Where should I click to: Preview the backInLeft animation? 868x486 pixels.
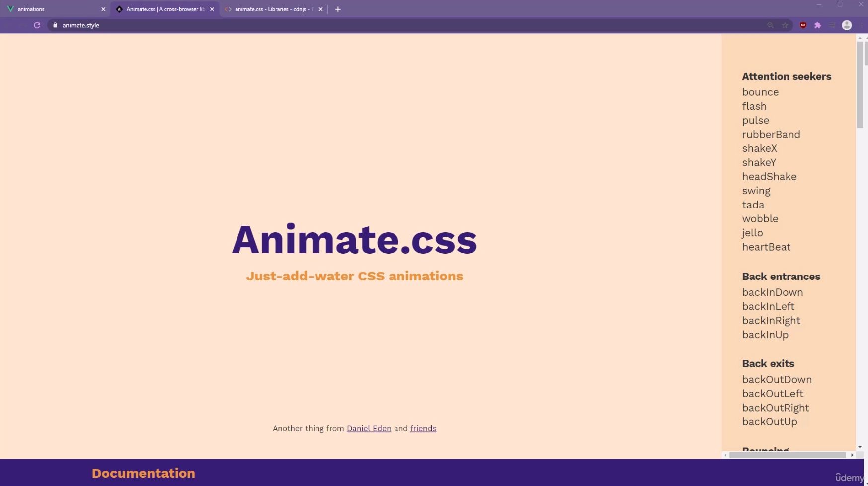[768, 306]
